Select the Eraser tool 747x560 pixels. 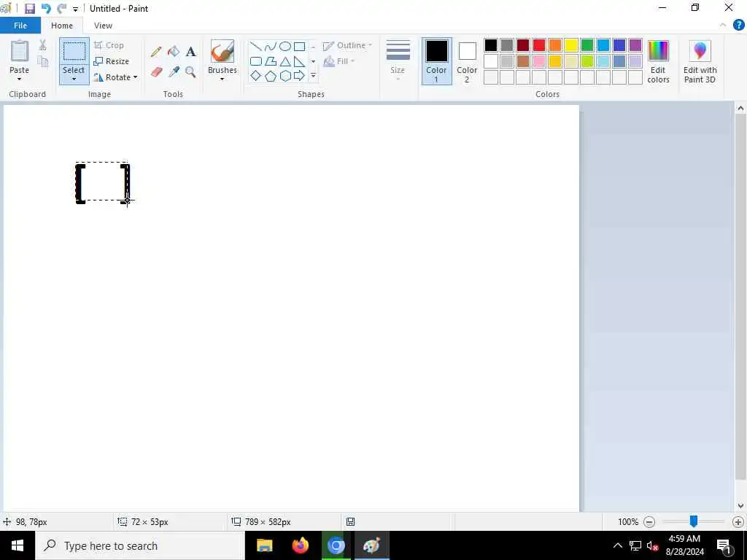click(157, 72)
